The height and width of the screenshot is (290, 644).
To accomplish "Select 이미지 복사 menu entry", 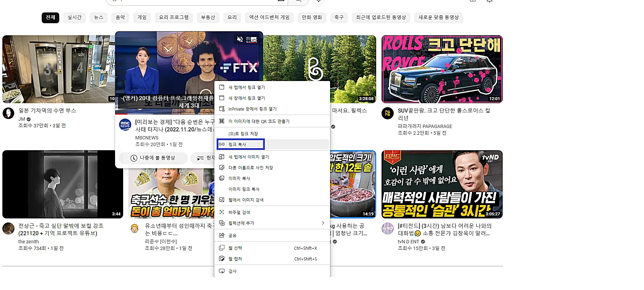I will click(272, 178).
